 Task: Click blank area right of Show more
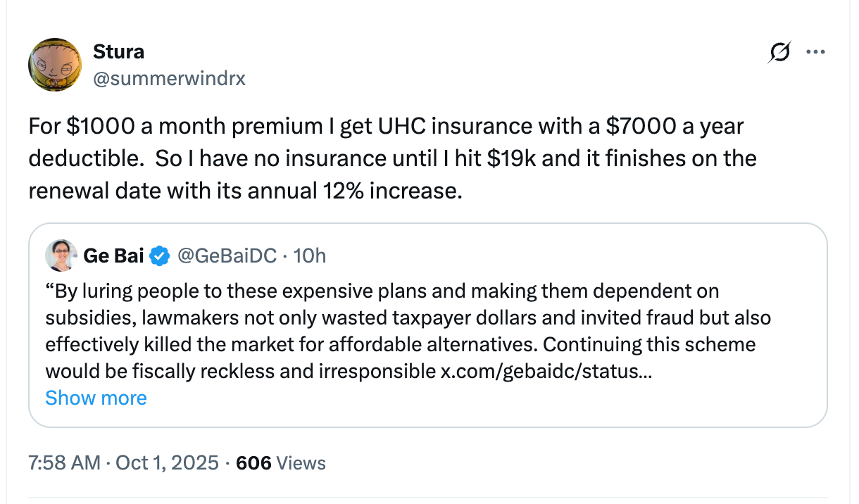tap(493, 398)
